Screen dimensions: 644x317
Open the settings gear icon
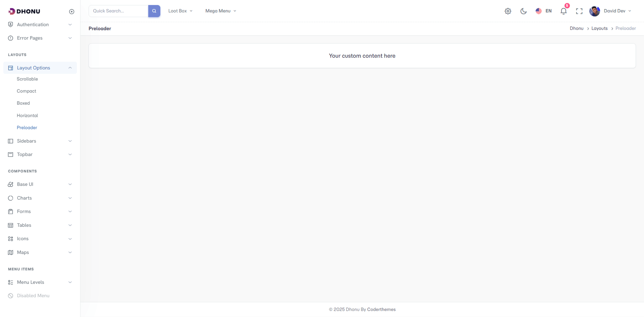pyautogui.click(x=508, y=11)
